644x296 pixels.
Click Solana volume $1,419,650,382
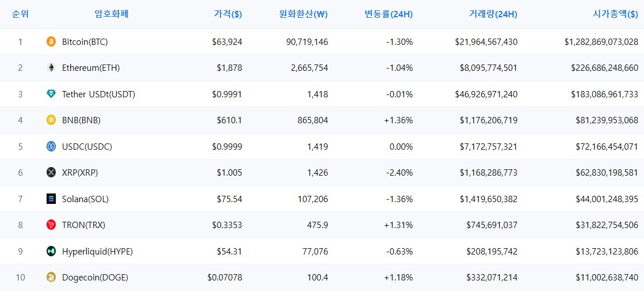coord(489,199)
